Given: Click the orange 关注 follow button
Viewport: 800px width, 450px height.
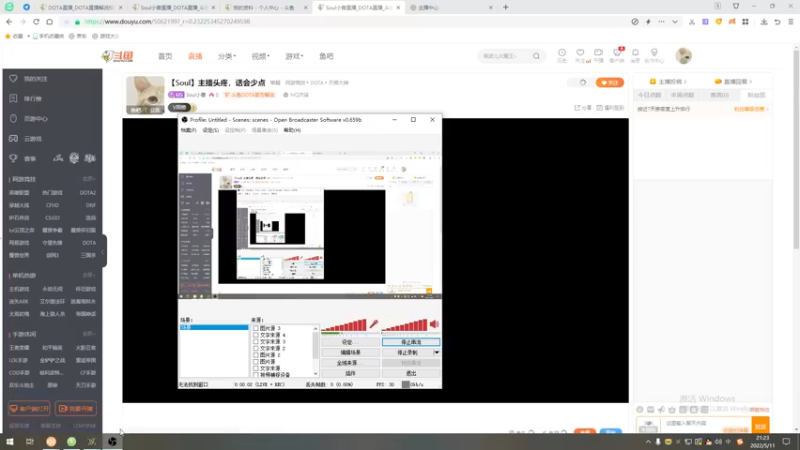Looking at the screenshot, I should coord(610,83).
